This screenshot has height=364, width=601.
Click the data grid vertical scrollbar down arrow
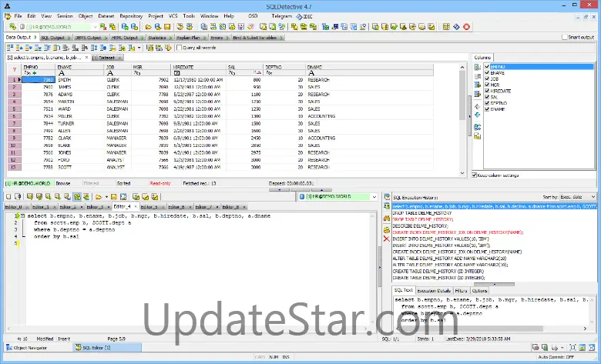462,173
